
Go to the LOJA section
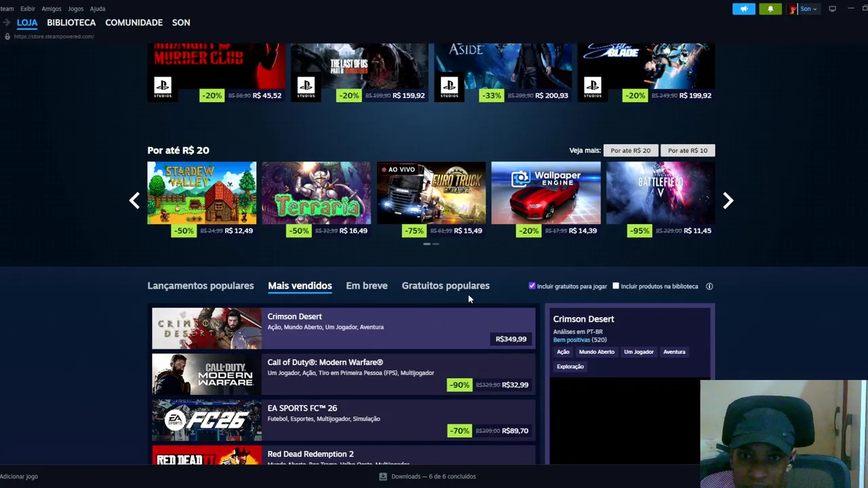click(27, 22)
